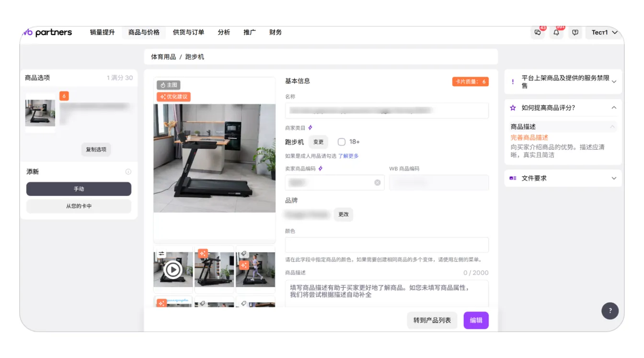Screen dimensions: 644x358
Task: Click into the 商品描述 description textarea
Action: tap(387, 293)
